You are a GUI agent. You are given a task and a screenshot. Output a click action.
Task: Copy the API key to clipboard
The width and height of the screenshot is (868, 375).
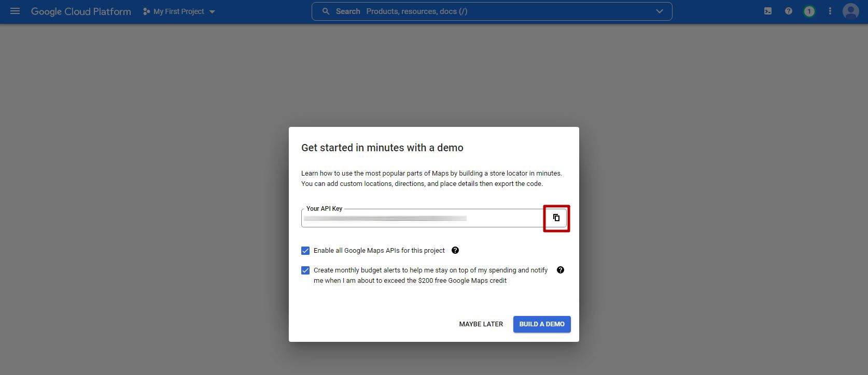pos(556,218)
